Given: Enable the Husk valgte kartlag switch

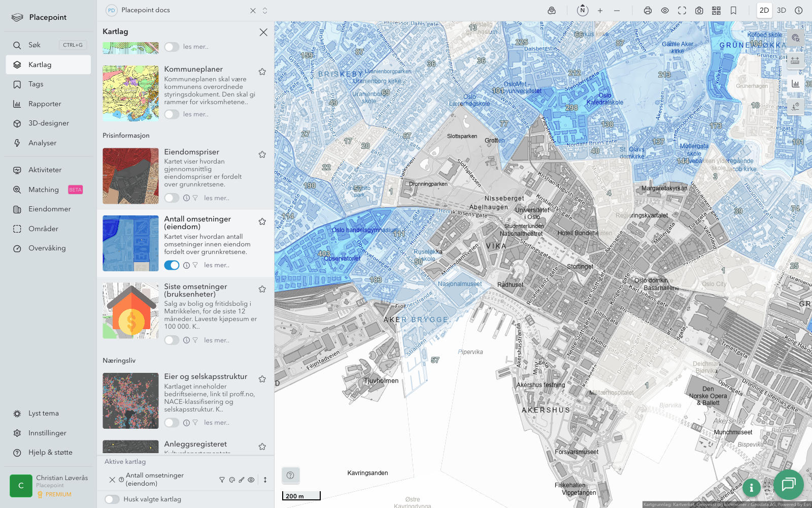Looking at the screenshot, I should (112, 499).
